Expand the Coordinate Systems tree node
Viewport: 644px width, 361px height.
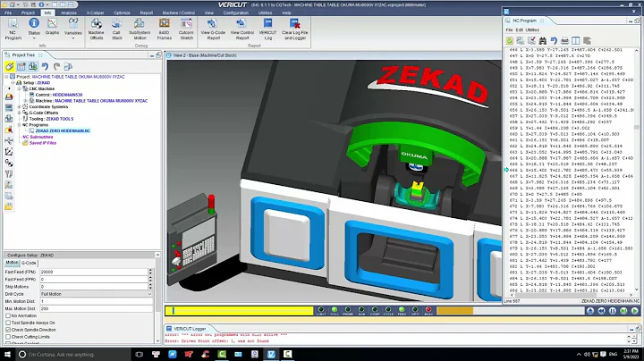pos(20,106)
